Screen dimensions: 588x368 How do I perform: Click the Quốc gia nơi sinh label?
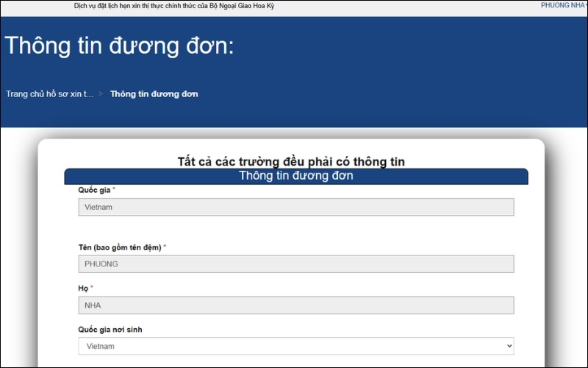[x=110, y=330]
